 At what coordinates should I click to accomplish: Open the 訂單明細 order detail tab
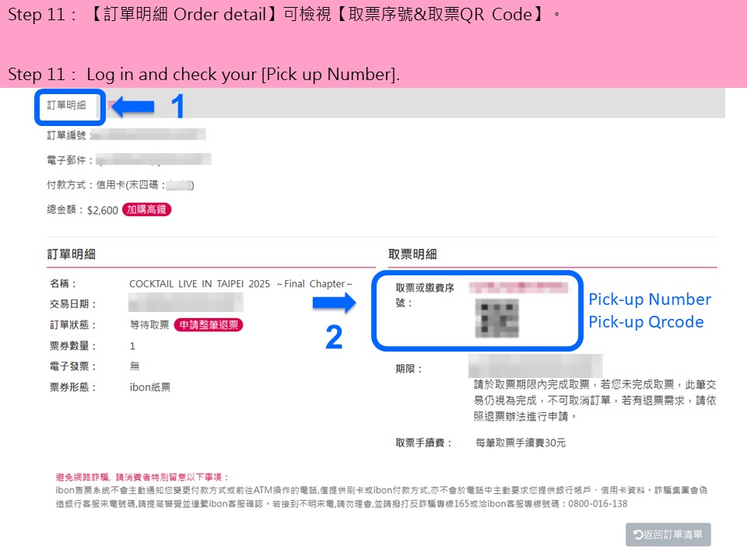pos(66,105)
